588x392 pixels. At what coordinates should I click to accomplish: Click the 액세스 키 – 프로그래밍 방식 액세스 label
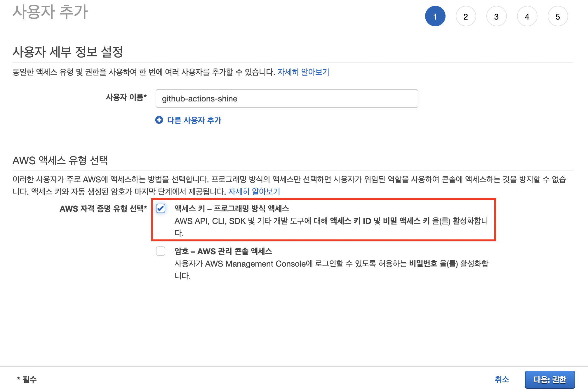pos(232,208)
